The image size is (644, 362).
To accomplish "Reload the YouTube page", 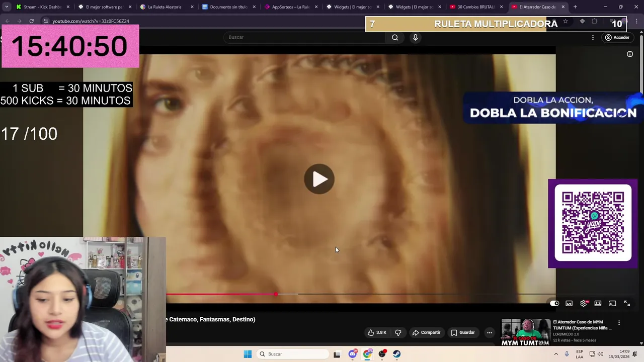I will [x=31, y=21].
